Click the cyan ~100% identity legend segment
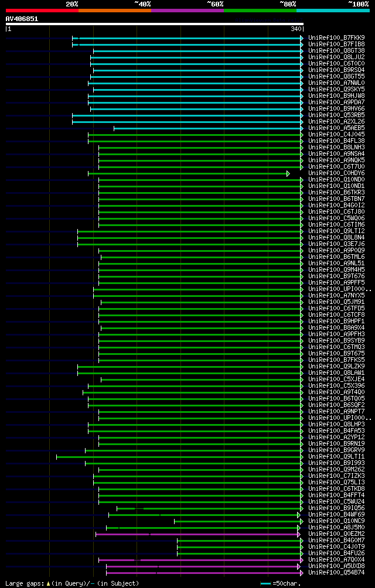The height and width of the screenshot is (588, 375). 333,11
